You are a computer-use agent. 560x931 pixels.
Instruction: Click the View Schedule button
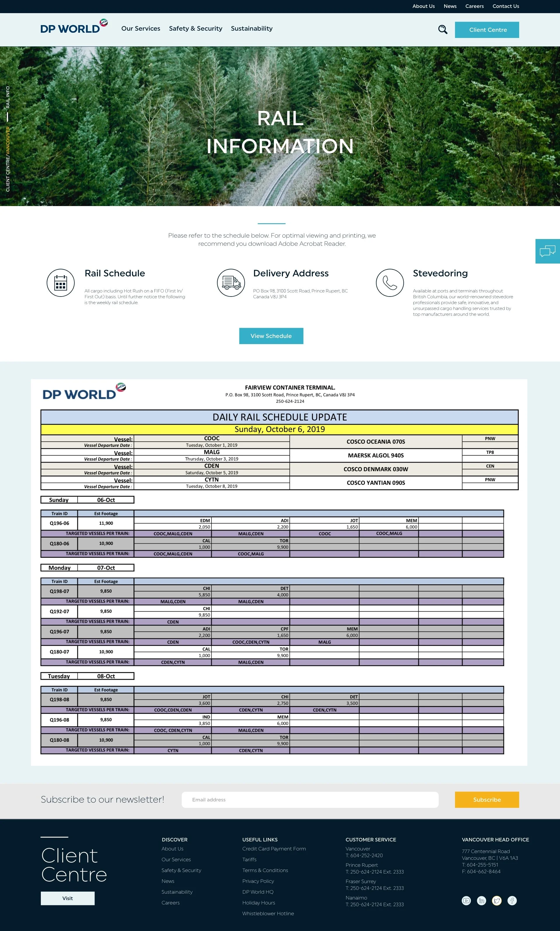[271, 336]
